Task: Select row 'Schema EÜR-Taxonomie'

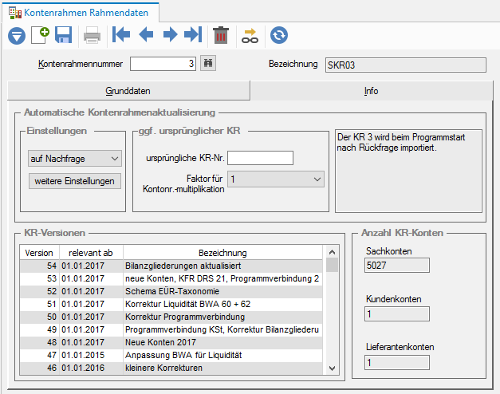Action: 171,291
